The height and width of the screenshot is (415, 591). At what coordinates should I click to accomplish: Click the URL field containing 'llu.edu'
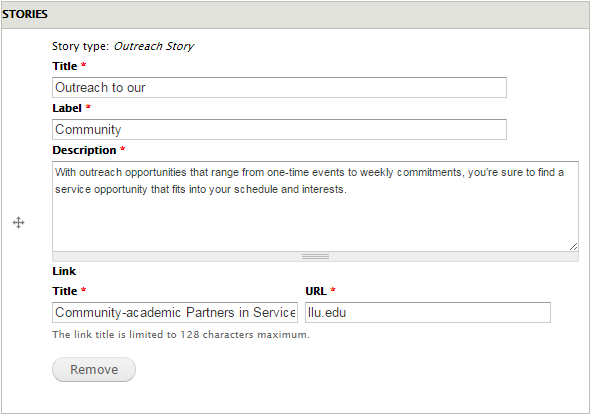pyautogui.click(x=428, y=312)
